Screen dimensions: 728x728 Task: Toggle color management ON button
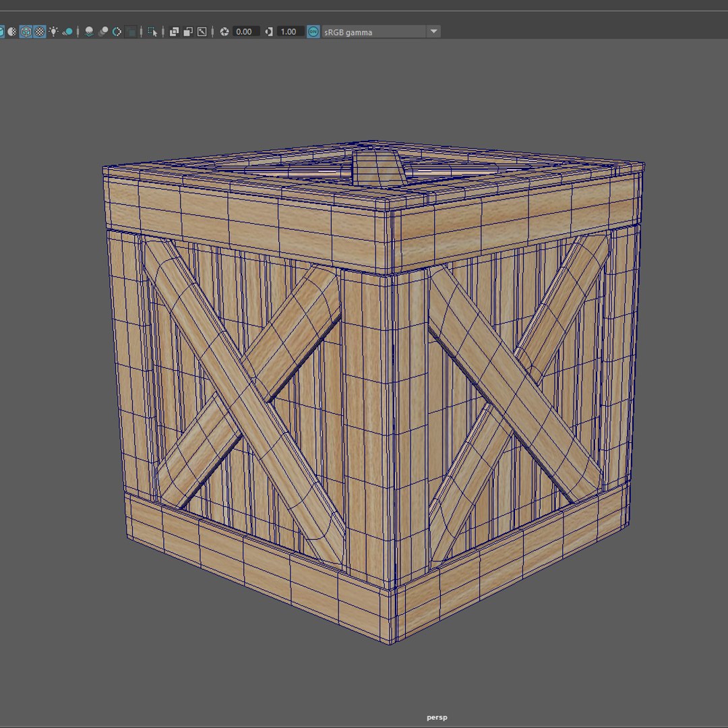point(313,32)
